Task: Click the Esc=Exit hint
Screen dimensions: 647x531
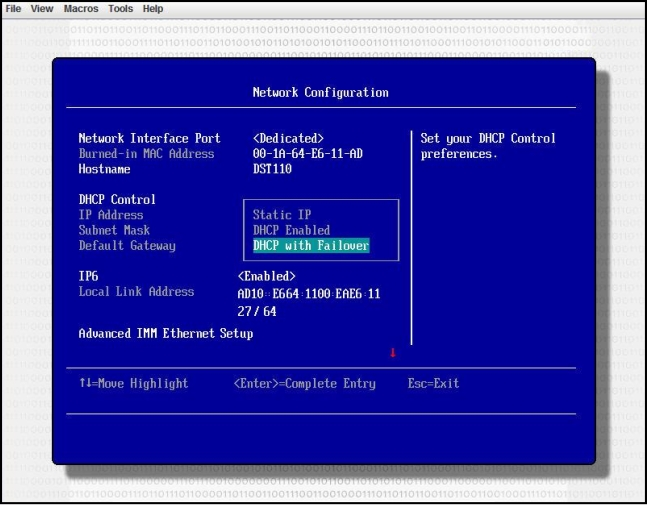Action: click(433, 384)
